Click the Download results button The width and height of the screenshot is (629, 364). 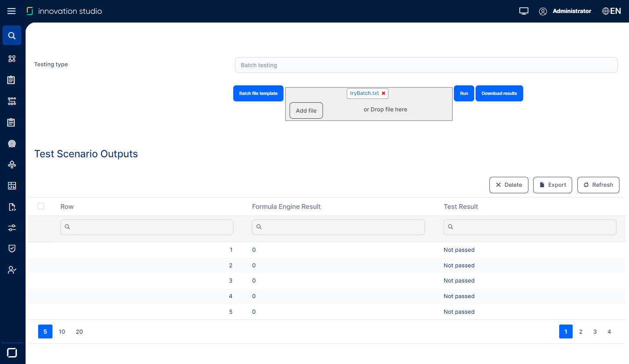coord(499,93)
